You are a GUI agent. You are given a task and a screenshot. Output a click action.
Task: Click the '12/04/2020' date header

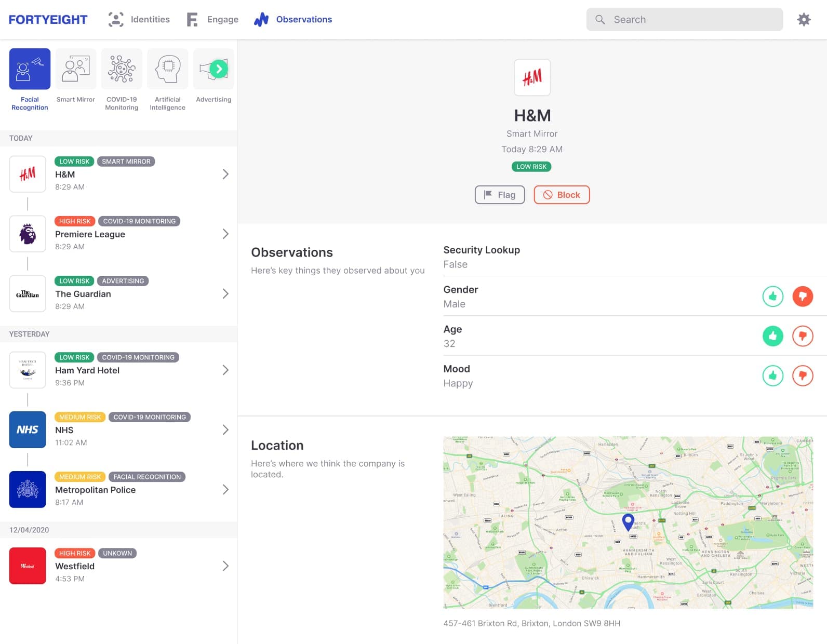pos(29,530)
